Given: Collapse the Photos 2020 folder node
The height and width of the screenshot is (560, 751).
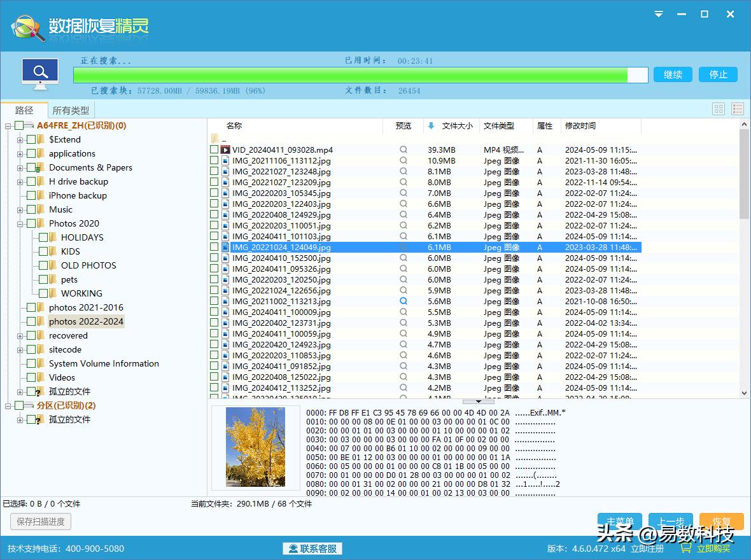Looking at the screenshot, I should point(20,224).
